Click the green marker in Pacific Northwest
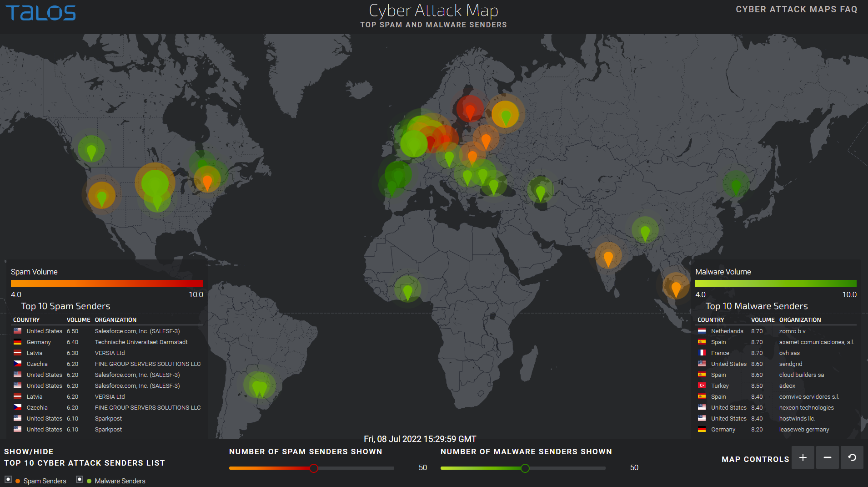This screenshot has width=868, height=487. coord(91,152)
